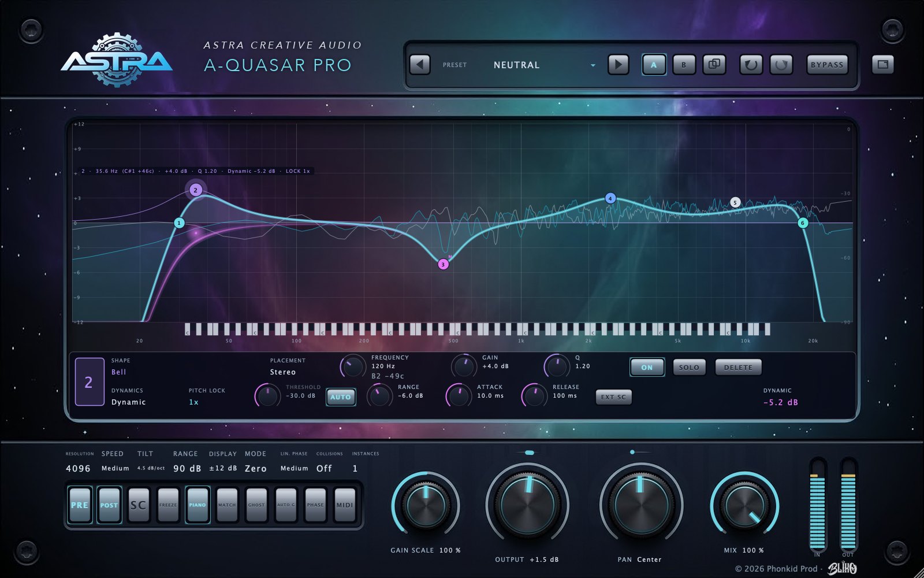Viewport: 924px width, 578px height.
Task: Change Placement from Stereo
Action: click(x=283, y=372)
